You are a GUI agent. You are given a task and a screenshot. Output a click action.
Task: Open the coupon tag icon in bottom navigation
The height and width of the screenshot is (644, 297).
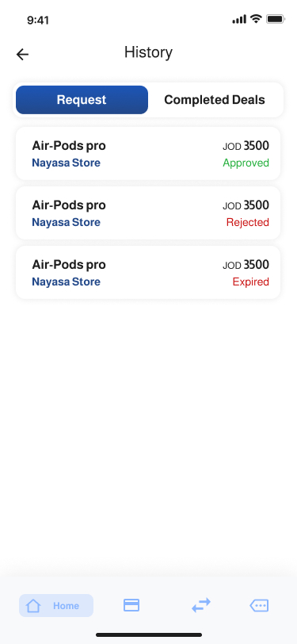259,605
